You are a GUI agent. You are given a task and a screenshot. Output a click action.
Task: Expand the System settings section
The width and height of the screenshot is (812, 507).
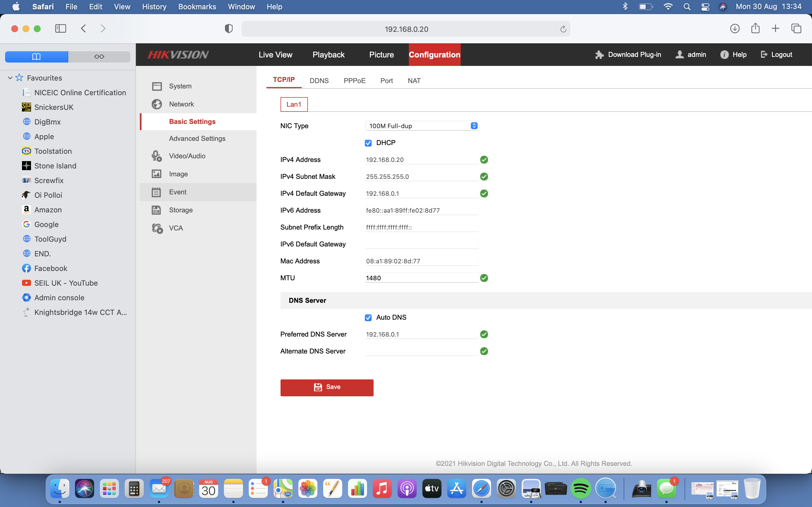(x=180, y=86)
